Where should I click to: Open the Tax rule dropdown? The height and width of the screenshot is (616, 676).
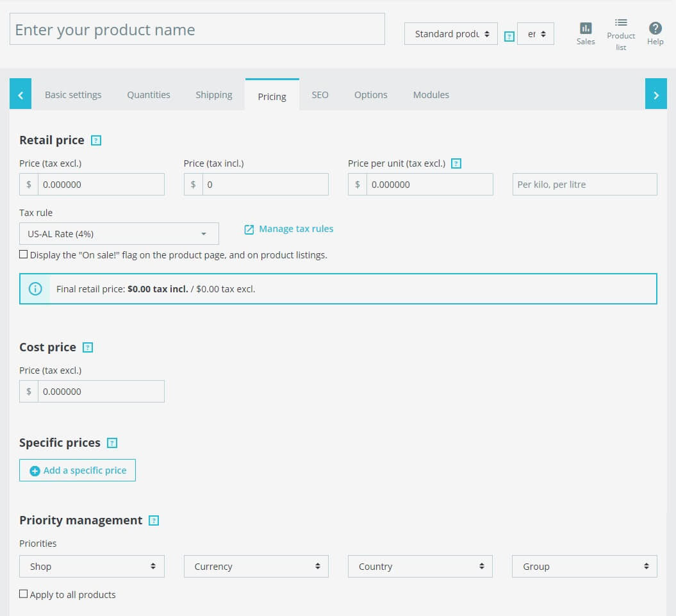coord(119,233)
